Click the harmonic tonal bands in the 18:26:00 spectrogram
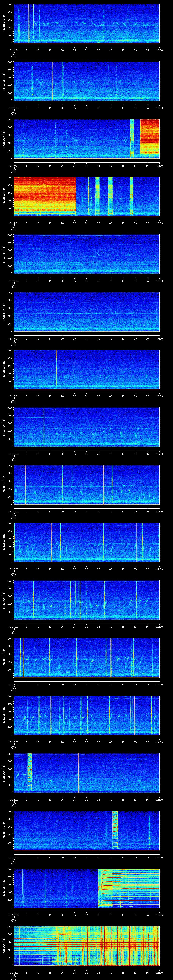173x980 pixels. pyautogui.click(x=129, y=888)
